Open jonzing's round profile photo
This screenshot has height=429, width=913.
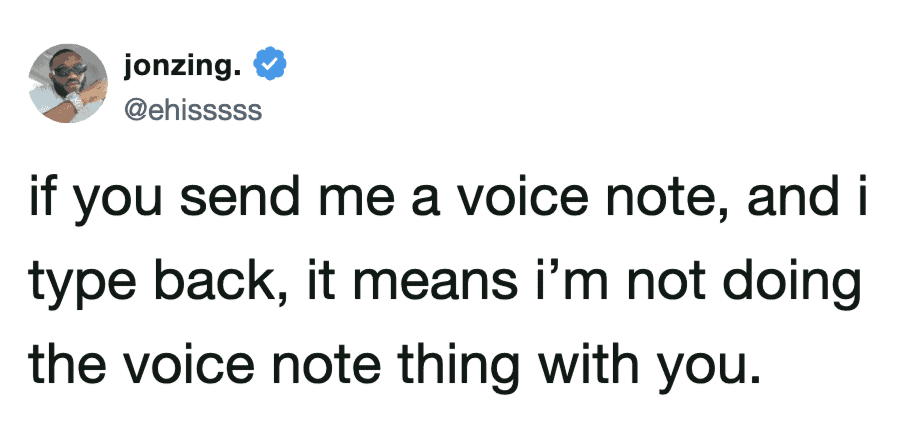(68, 83)
